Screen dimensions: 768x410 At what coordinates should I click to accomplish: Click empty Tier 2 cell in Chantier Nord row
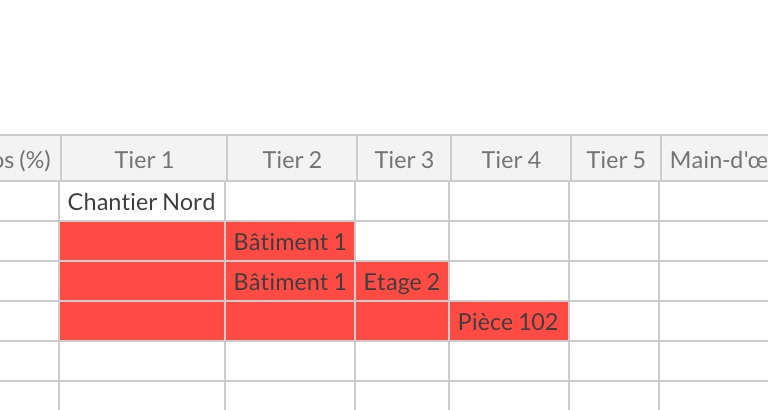pyautogui.click(x=290, y=201)
